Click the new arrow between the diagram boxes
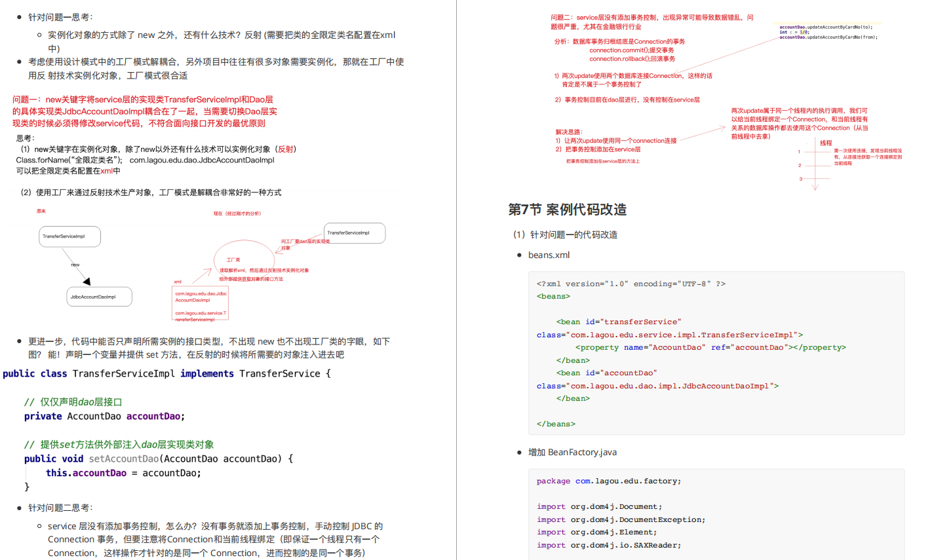The height and width of the screenshot is (560, 932). [x=74, y=265]
